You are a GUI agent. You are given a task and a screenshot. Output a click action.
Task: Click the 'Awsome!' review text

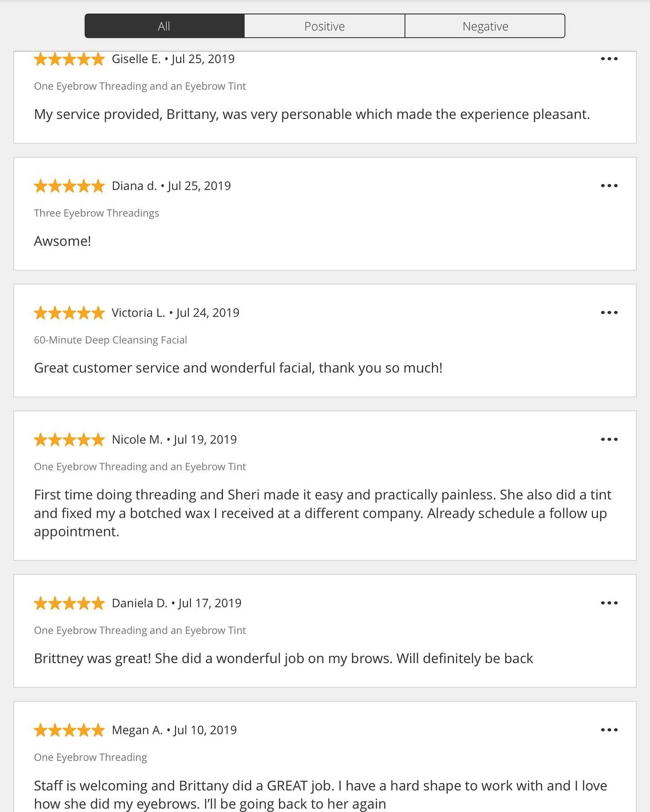coord(62,241)
